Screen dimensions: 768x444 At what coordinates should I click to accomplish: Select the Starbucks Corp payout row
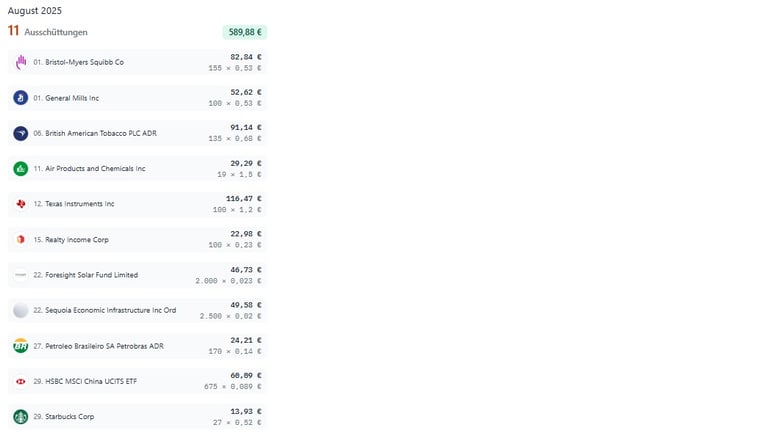(138, 417)
